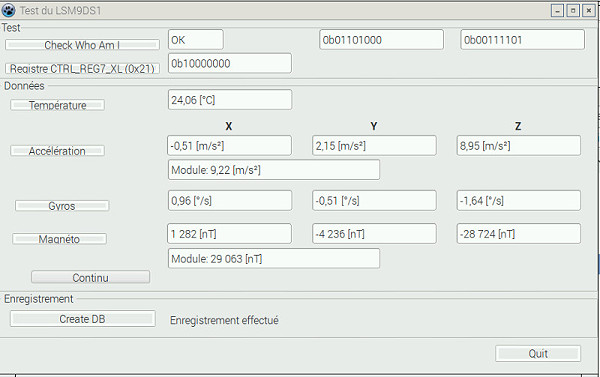600x377 pixels.
Task: Select the OK result field
Action: click(196, 39)
